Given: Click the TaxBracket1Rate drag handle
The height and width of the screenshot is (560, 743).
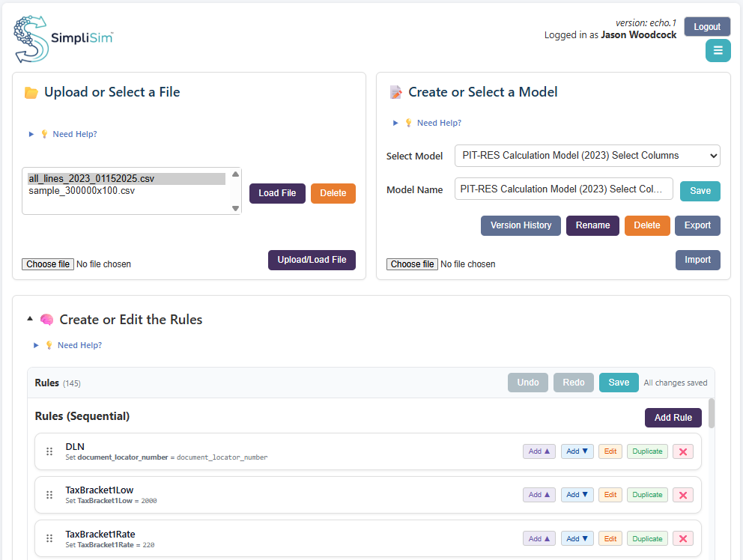Looking at the screenshot, I should point(49,539).
